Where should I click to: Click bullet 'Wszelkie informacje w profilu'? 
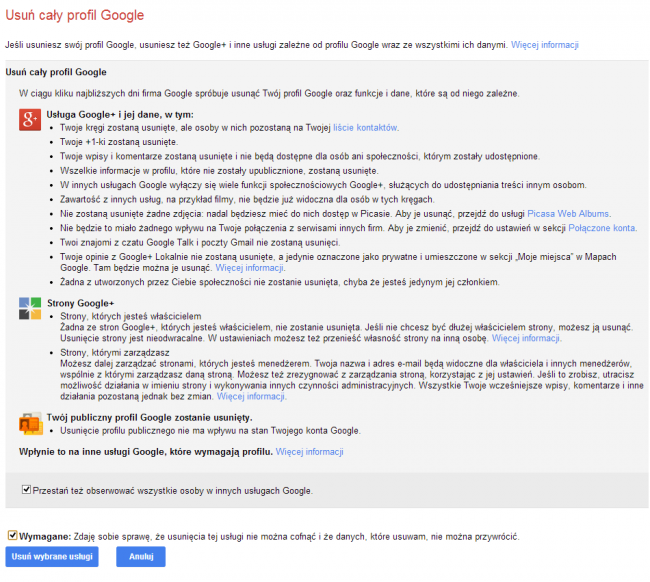(219, 171)
